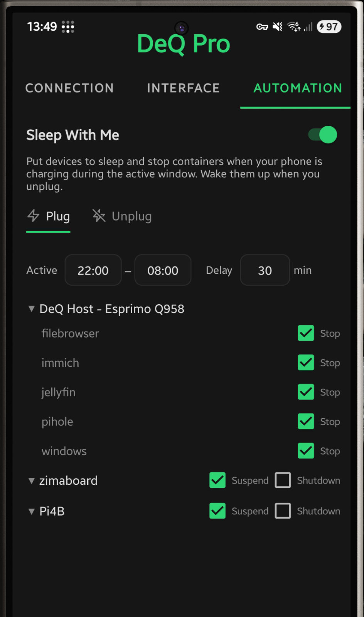Screen dimensions: 364x617
Task: Tap the key icon in the status bar
Action: click(262, 27)
